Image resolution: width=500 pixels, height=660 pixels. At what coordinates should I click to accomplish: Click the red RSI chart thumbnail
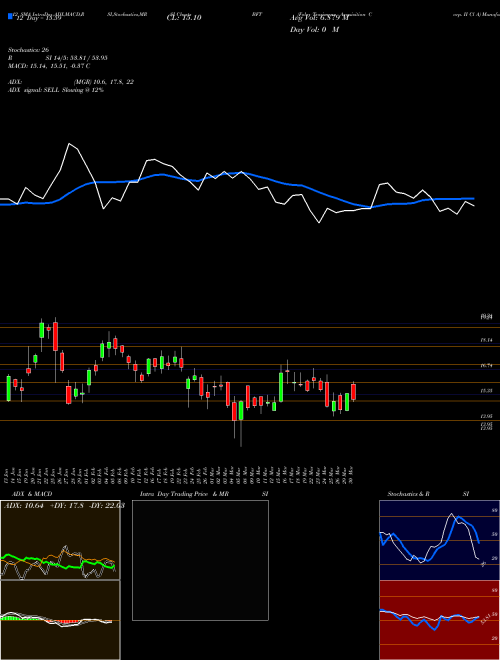pyautogui.click(x=439, y=620)
